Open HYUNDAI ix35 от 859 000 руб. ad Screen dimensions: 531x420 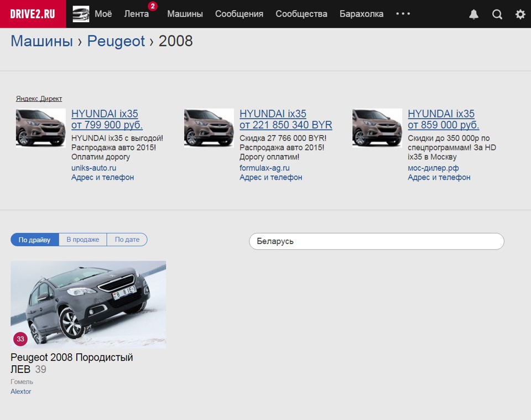(x=444, y=119)
